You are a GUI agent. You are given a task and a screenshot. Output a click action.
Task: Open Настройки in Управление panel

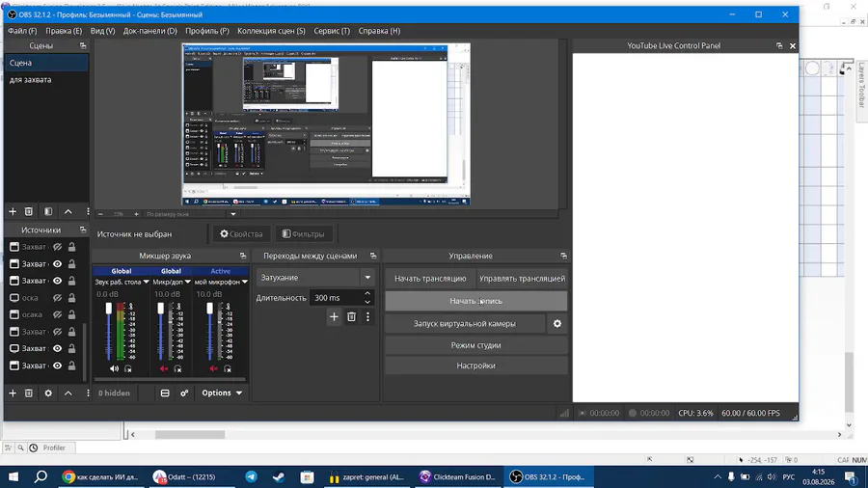(476, 366)
